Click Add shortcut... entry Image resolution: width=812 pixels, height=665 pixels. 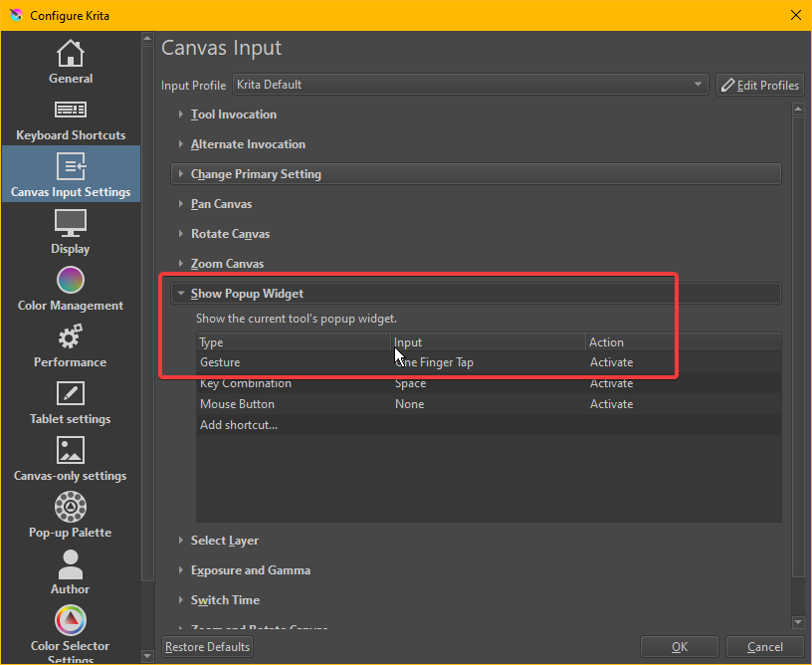point(239,425)
